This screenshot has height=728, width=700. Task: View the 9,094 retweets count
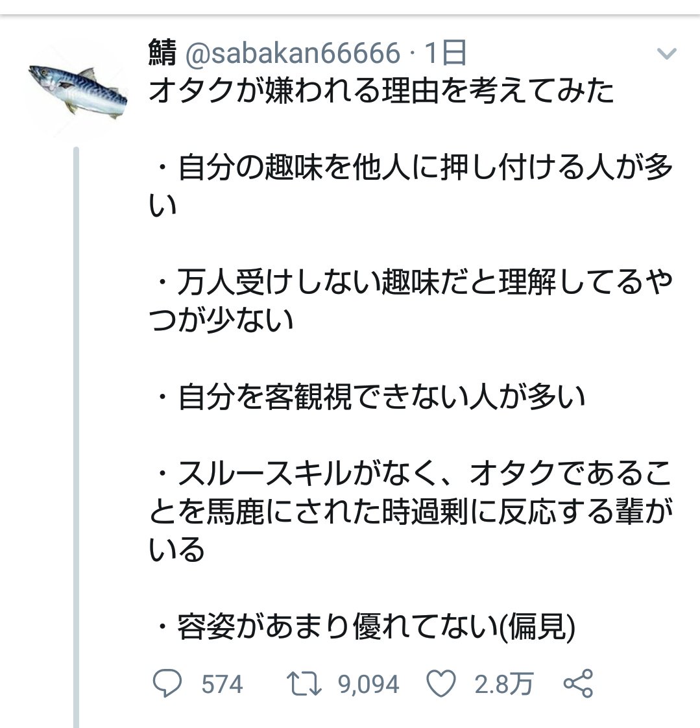pyautogui.click(x=368, y=685)
